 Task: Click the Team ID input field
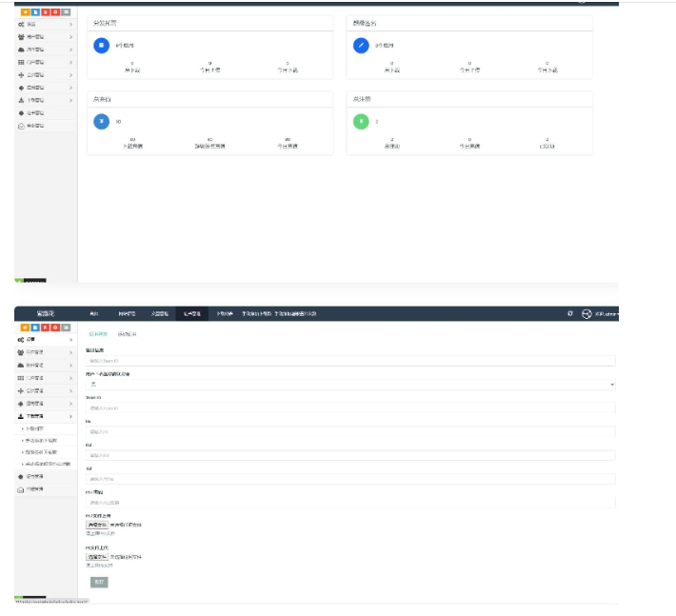[350, 408]
